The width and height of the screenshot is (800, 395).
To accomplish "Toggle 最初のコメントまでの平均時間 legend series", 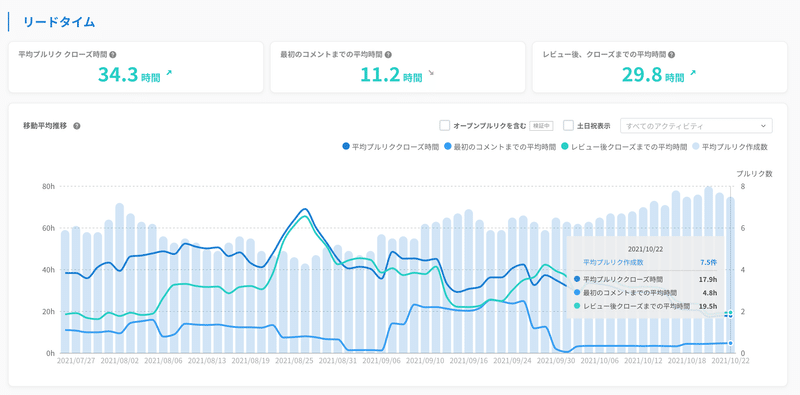I will tap(500, 146).
